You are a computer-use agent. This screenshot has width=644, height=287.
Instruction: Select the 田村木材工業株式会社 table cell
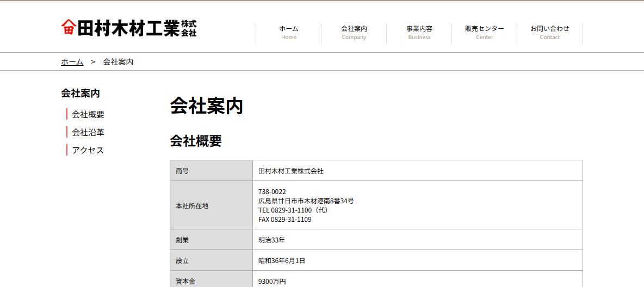coord(418,171)
